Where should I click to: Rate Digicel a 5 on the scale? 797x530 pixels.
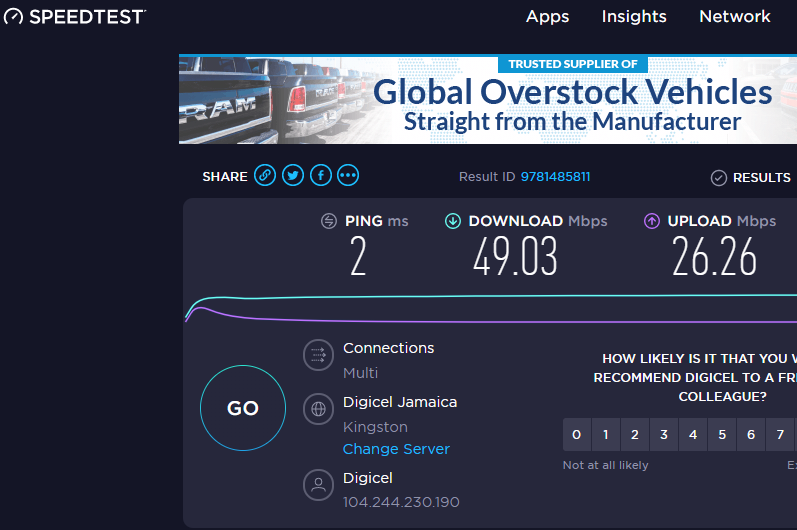(722, 434)
